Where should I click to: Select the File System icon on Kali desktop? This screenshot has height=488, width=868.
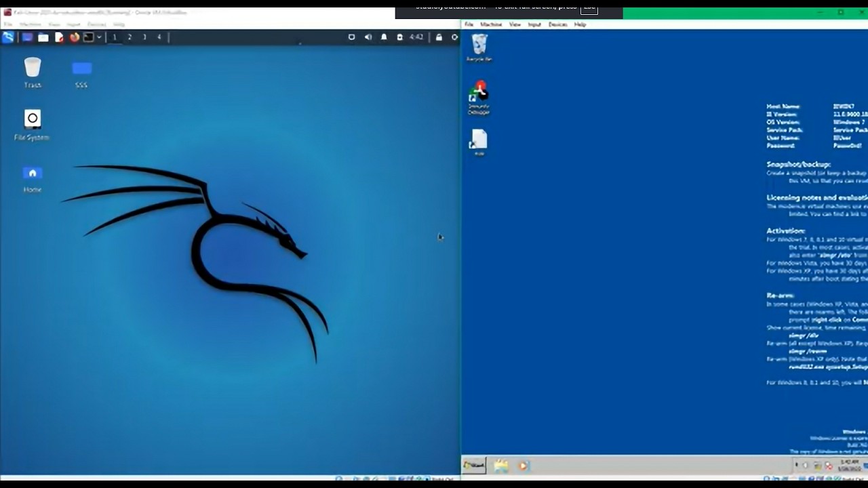tap(32, 125)
